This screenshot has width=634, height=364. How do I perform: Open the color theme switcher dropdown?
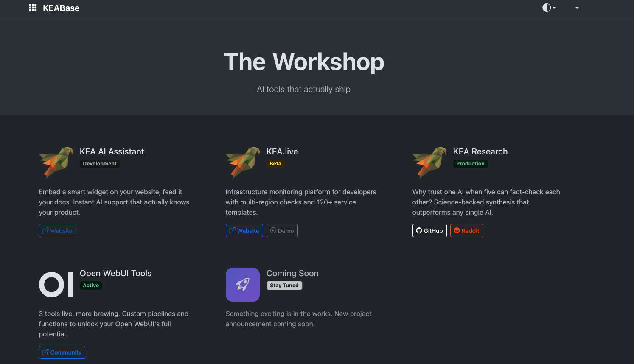point(549,8)
